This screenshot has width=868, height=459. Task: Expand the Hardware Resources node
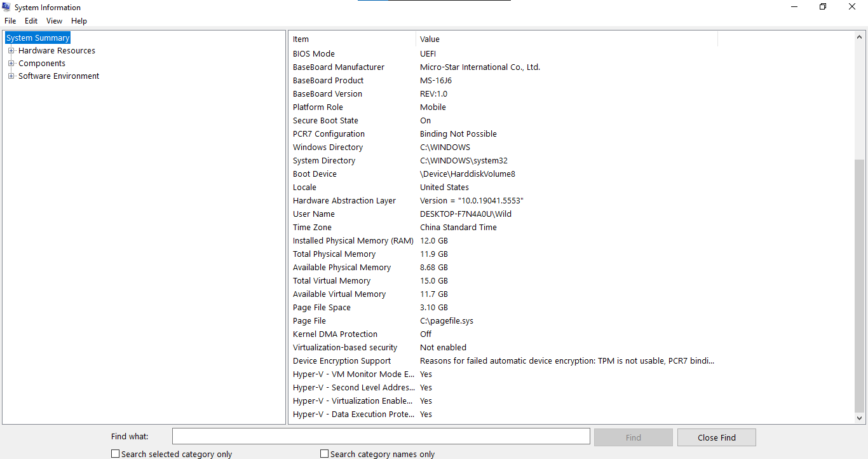[11, 51]
